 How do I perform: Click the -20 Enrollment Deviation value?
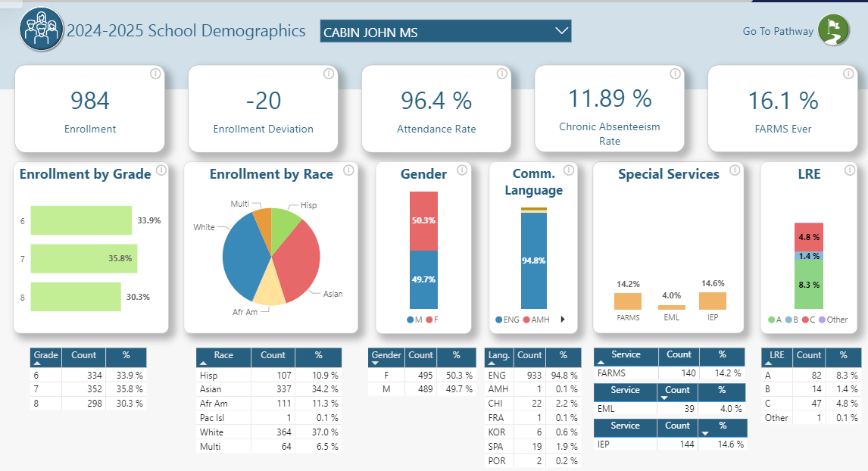264,101
